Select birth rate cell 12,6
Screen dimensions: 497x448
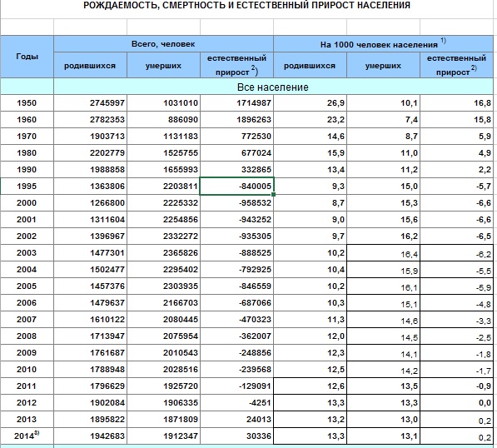[x=310, y=386]
